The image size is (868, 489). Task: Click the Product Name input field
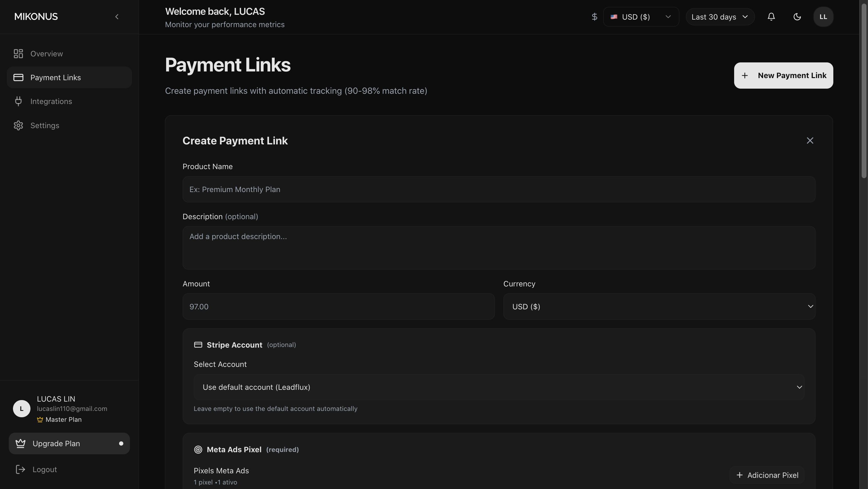499,189
